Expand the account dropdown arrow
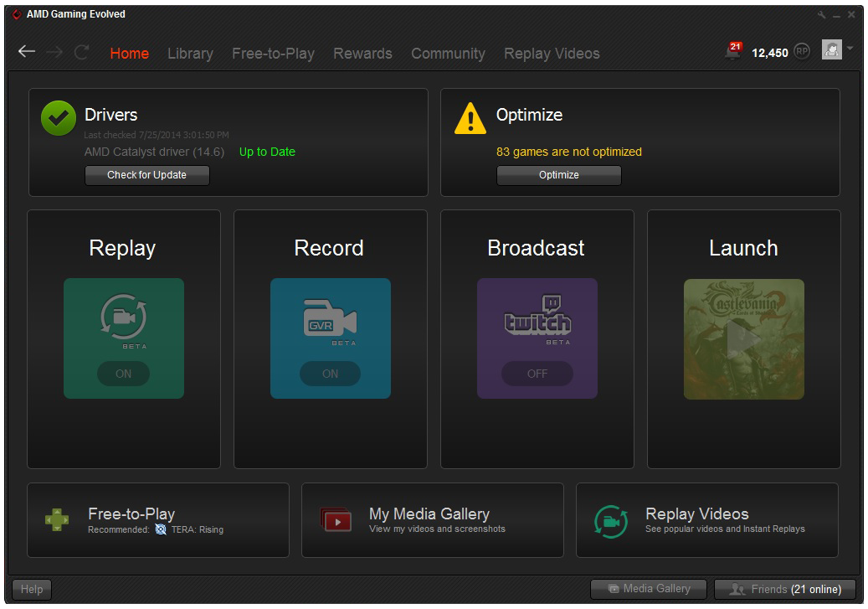This screenshot has height=609, width=868. pos(850,49)
